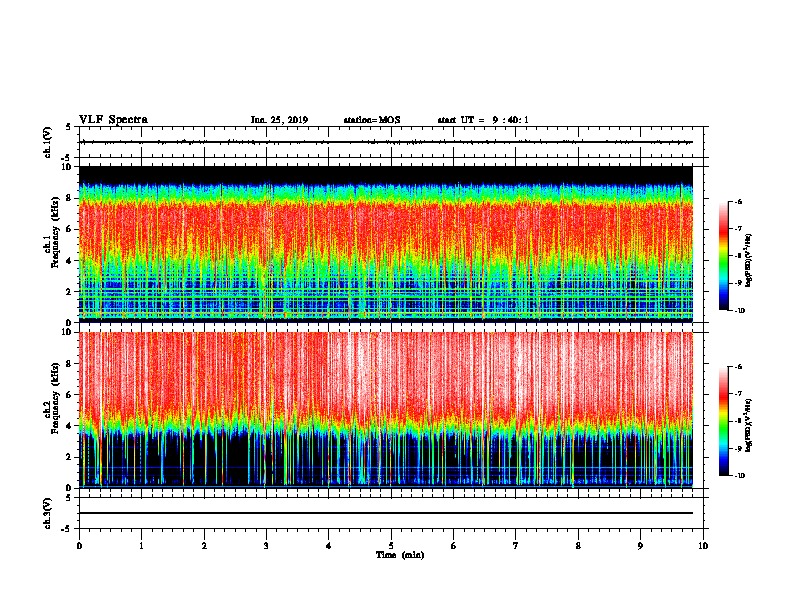Click the "-7" tick on ch.2 colorbar
Viewport: 792px width, 612px height.
point(738,394)
